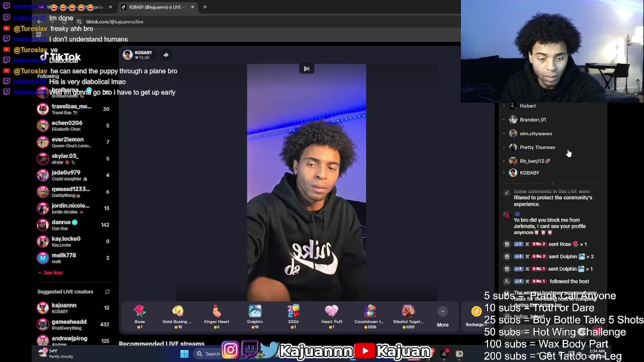Screen dimensions: 644x362
Task: Share the KGBABY live stream
Action: coord(166,55)
